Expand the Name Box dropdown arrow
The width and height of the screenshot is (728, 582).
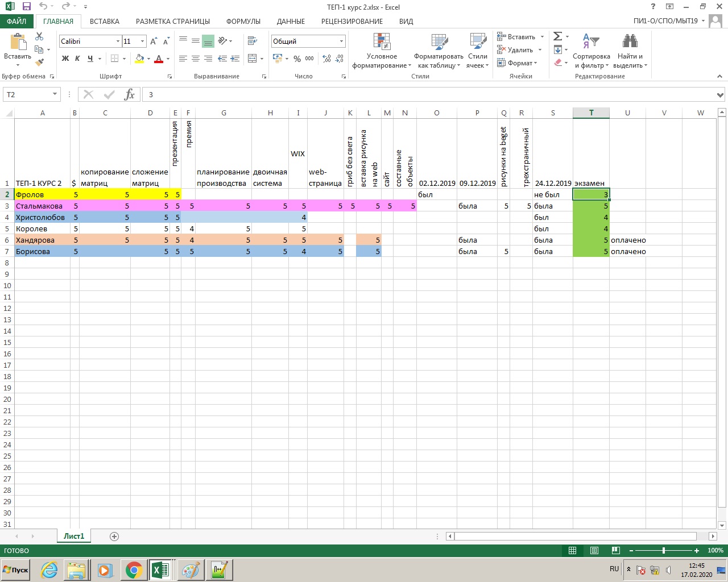pos(55,94)
